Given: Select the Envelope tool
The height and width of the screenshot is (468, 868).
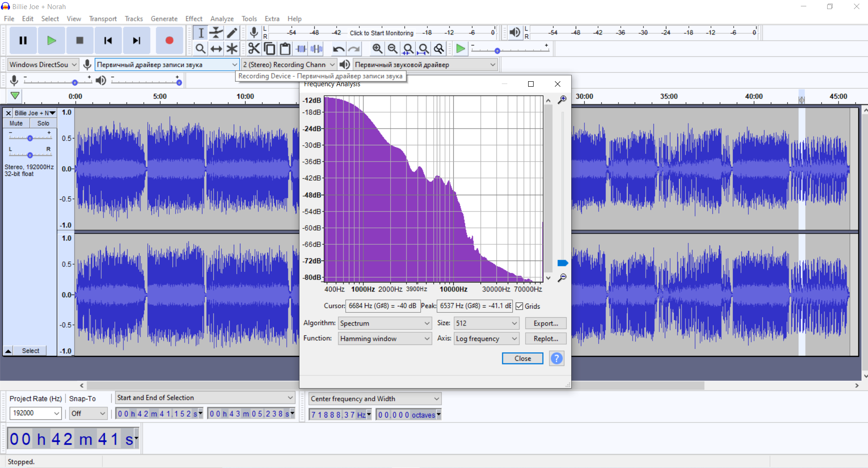Looking at the screenshot, I should tap(216, 33).
